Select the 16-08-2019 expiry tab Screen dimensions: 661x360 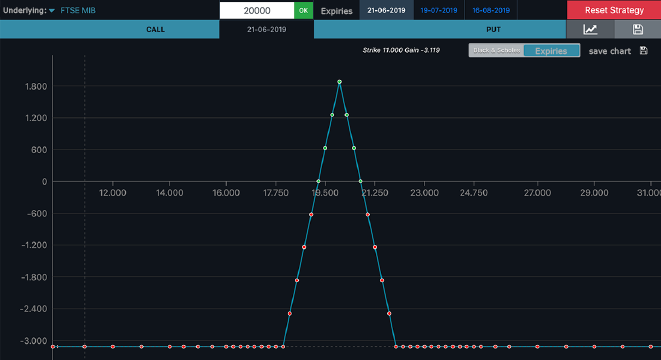pyautogui.click(x=491, y=10)
